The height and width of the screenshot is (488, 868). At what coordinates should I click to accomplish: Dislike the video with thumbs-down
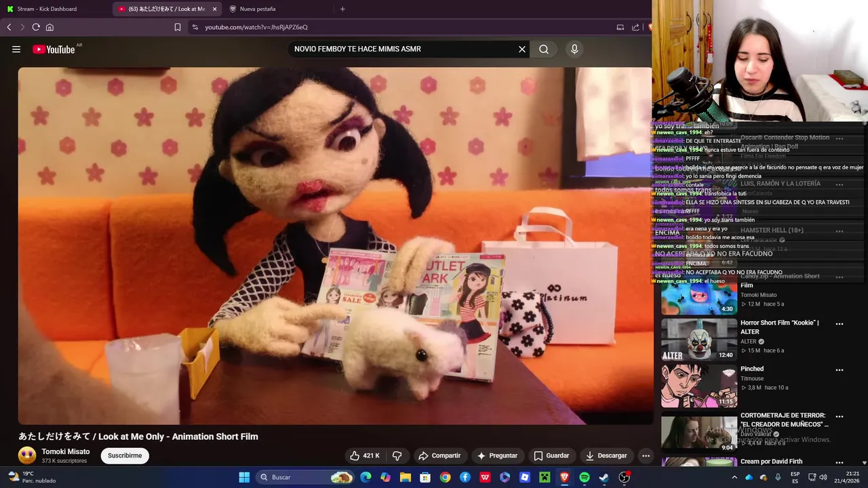397,455
